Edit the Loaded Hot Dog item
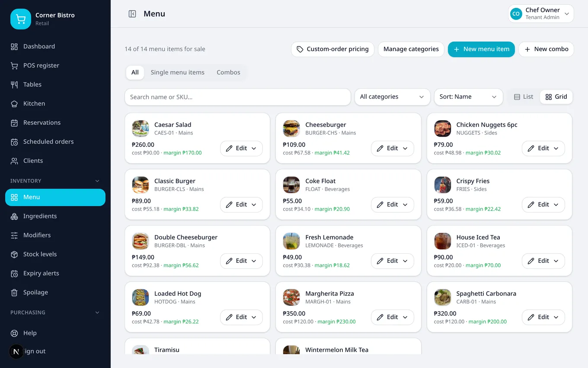Viewport: 588px width, 368px height. [241, 317]
